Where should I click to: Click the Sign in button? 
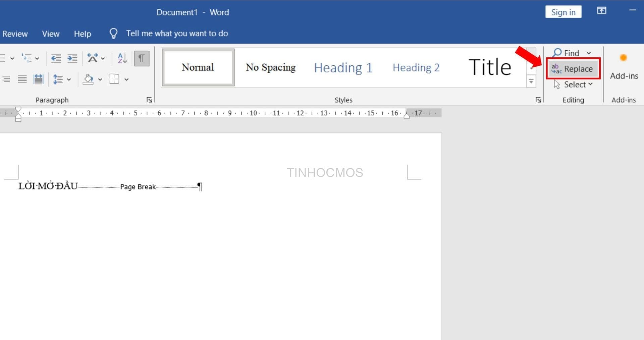click(563, 12)
